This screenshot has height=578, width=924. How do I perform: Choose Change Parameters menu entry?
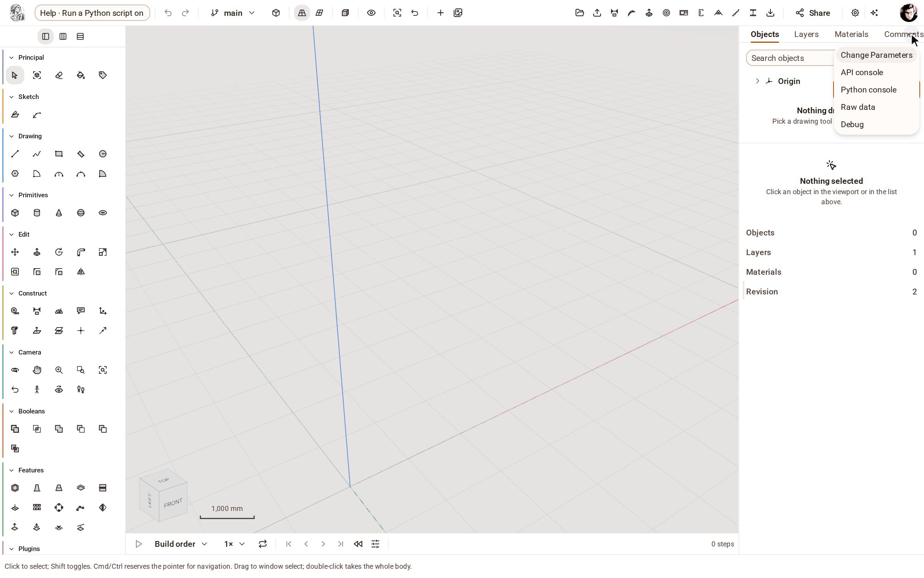click(877, 55)
